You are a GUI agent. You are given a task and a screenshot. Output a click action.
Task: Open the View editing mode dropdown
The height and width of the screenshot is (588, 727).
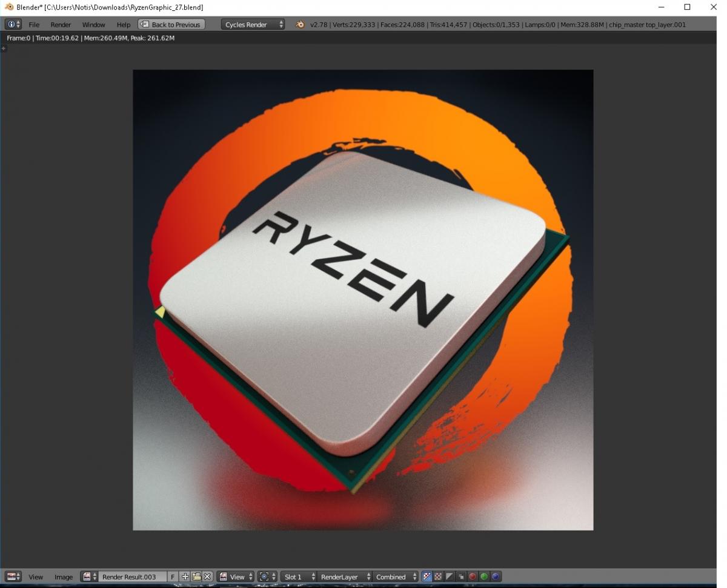coord(236,577)
